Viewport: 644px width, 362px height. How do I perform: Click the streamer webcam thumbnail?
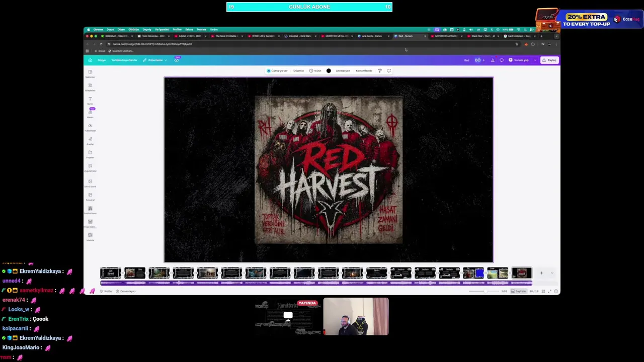coord(356,316)
